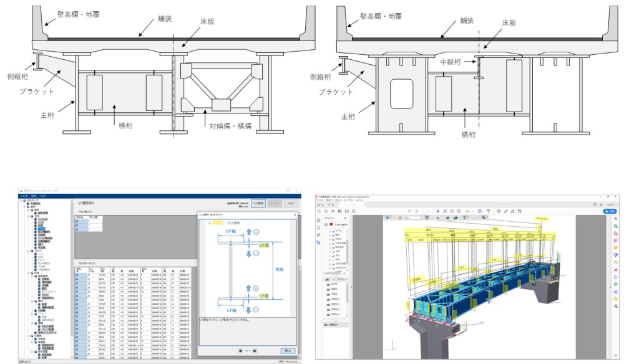This screenshot has width=624, height=364.
Task: Open the オプション dropdown in views list
Action: click(341, 279)
